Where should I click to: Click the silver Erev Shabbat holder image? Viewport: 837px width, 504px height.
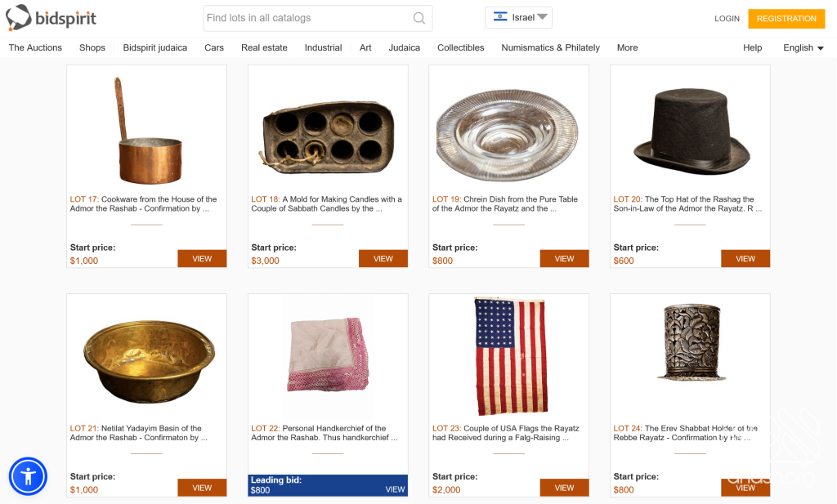[690, 343]
